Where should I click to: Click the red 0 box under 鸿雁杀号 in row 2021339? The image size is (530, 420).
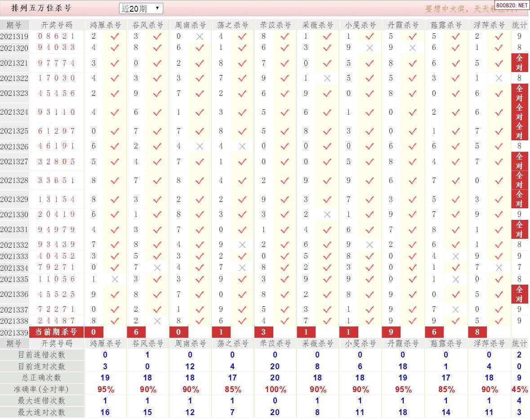coord(94,332)
